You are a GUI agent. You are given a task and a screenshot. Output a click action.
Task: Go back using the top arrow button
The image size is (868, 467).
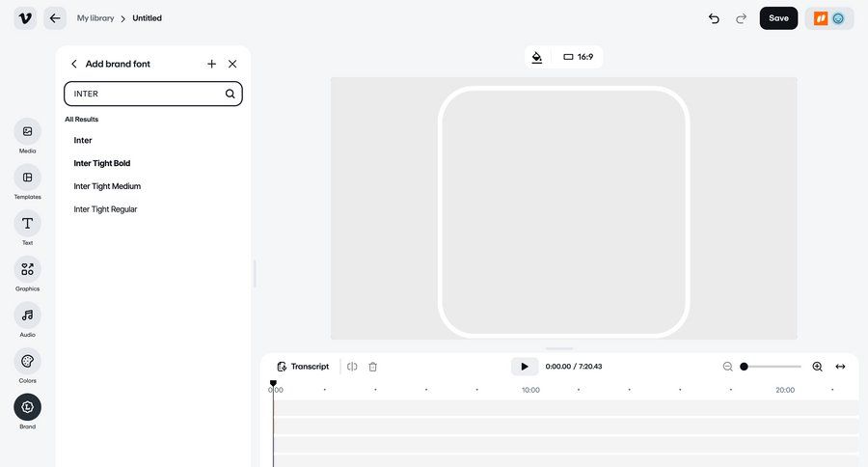(55, 18)
